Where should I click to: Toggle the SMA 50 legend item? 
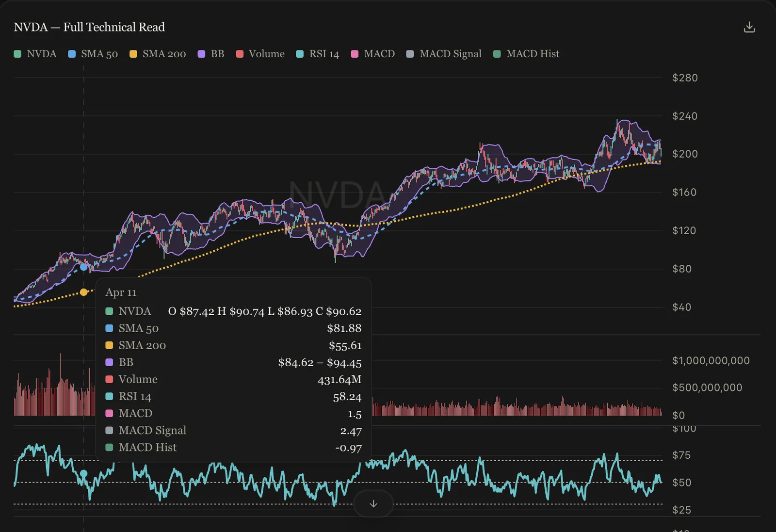pos(93,54)
